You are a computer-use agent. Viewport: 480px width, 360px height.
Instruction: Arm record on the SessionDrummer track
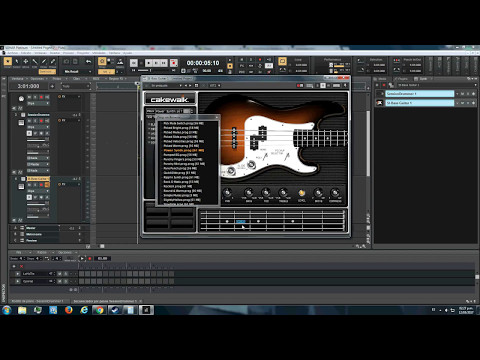(41, 121)
